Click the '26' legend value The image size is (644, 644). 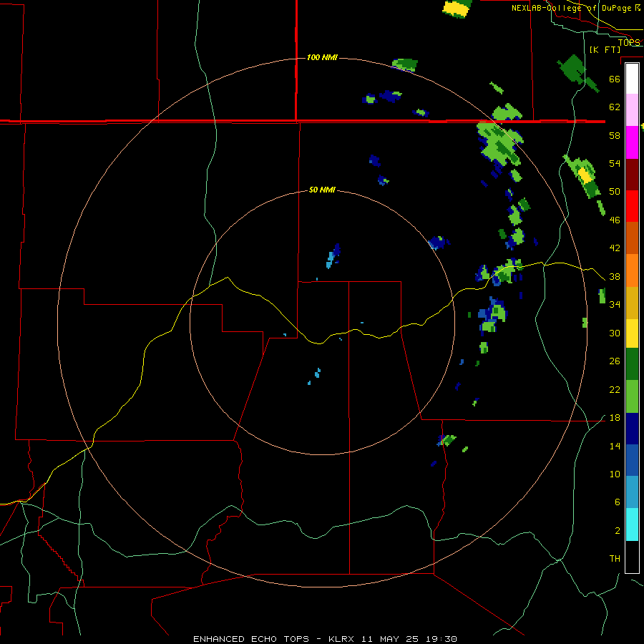pyautogui.click(x=615, y=361)
